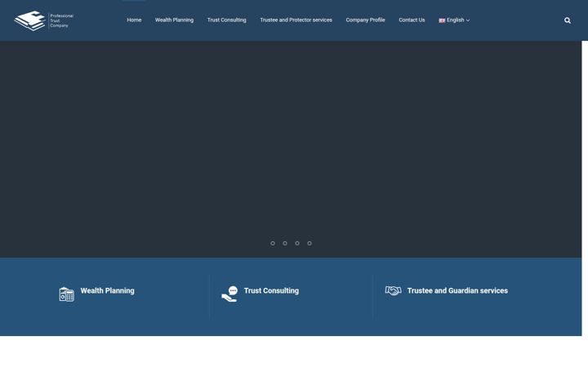588x368 pixels.
Task: Open Trust Consulting in the navigation bar
Action: pos(226,20)
